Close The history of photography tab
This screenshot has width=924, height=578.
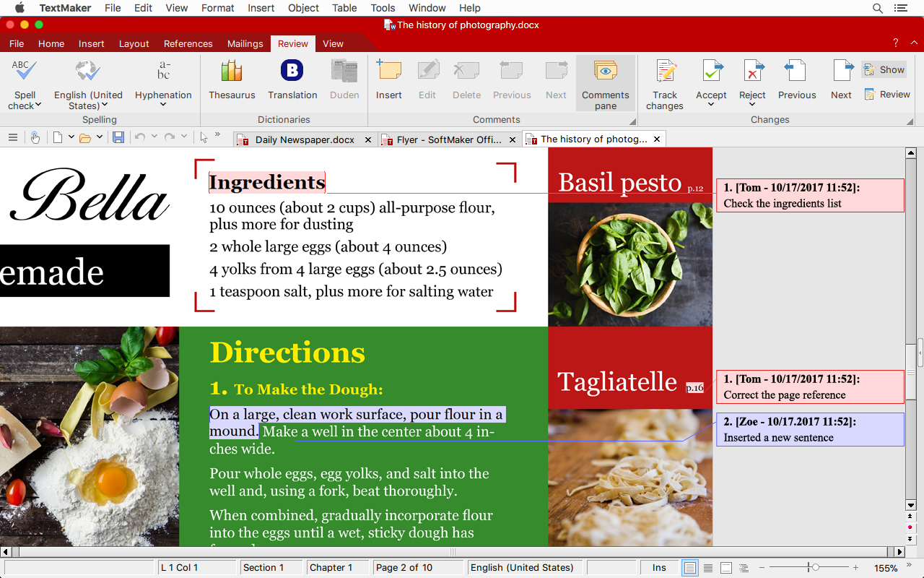657,139
